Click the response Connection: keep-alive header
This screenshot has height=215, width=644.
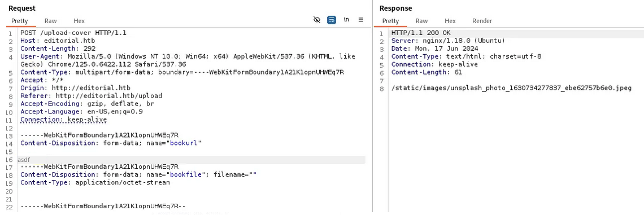[434, 64]
